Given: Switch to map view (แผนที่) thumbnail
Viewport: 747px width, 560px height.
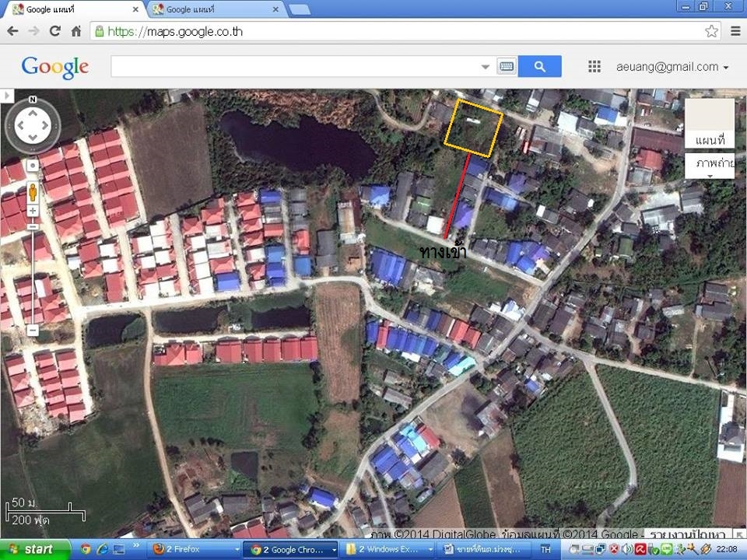Looking at the screenshot, I should tap(709, 123).
